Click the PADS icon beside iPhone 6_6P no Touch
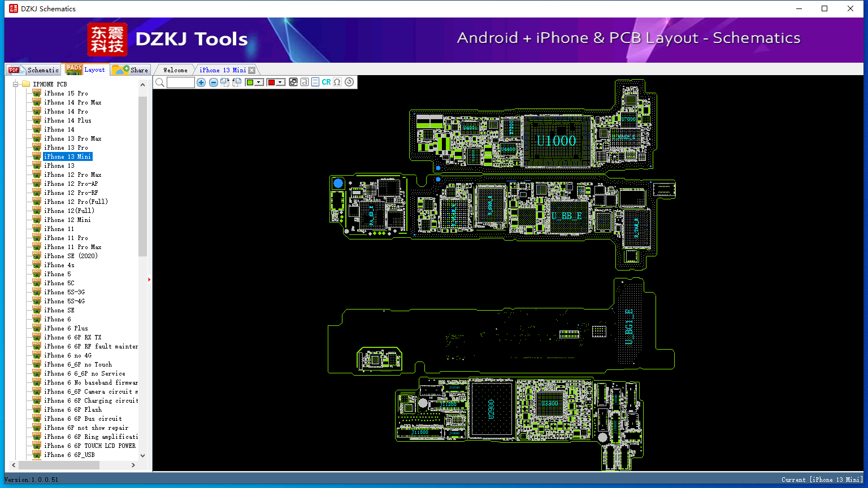The height and width of the screenshot is (488, 868). (37, 364)
